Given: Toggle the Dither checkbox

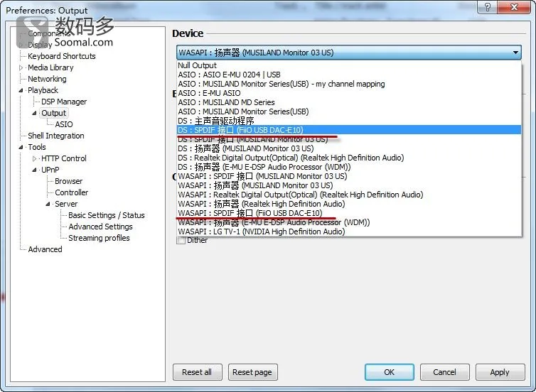Looking at the screenshot, I should [x=181, y=240].
